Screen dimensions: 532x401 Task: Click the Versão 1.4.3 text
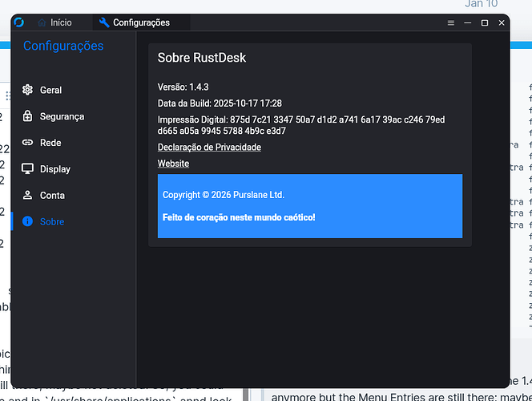(x=183, y=87)
